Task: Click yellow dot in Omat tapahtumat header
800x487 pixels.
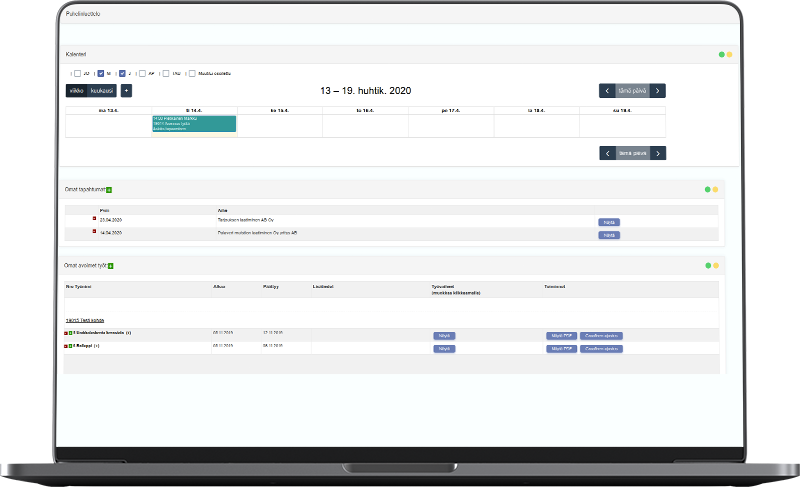Action: [x=715, y=190]
